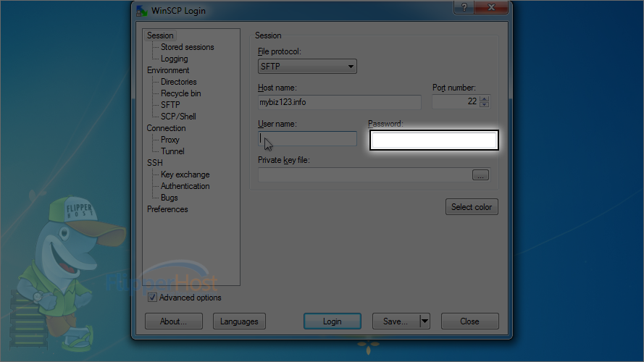Open the Bugs settings page

[170, 198]
